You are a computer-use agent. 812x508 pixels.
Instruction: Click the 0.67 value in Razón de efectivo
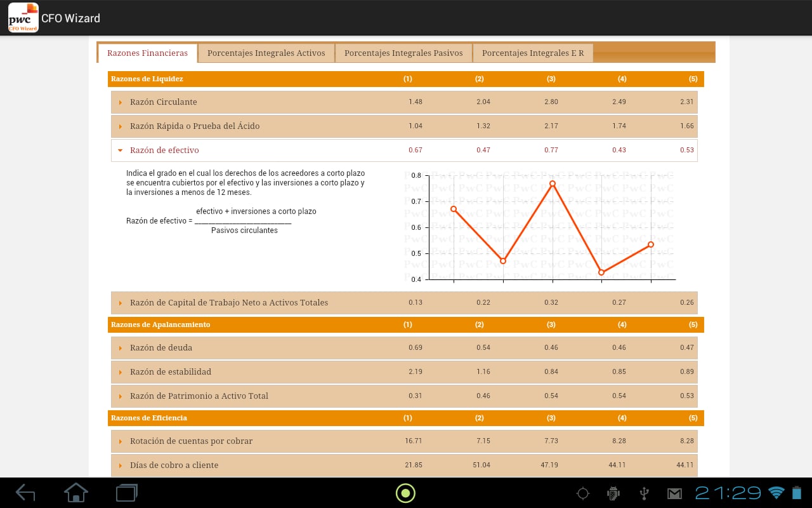(416, 150)
